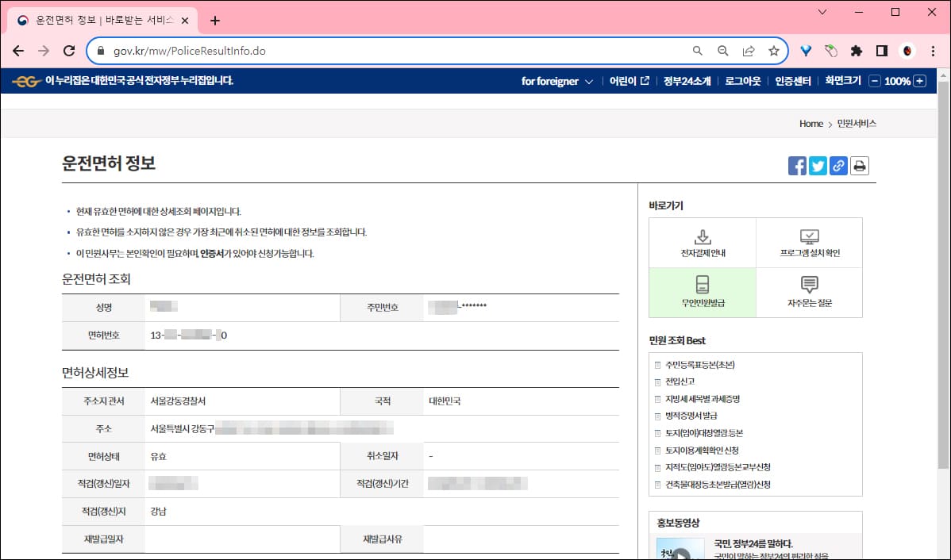Open the 자주묻는 질문 shortcut

pos(810,293)
